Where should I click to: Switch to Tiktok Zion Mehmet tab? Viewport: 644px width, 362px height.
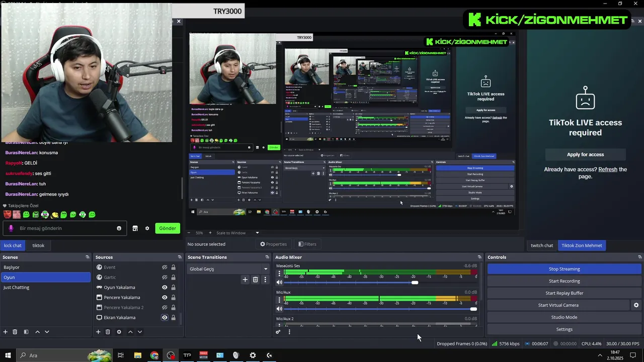582,245
